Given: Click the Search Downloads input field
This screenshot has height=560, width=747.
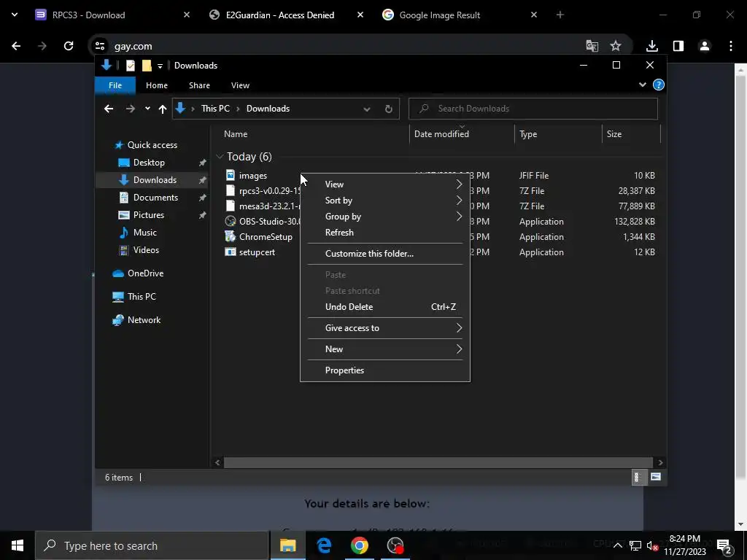Looking at the screenshot, I should tap(533, 109).
